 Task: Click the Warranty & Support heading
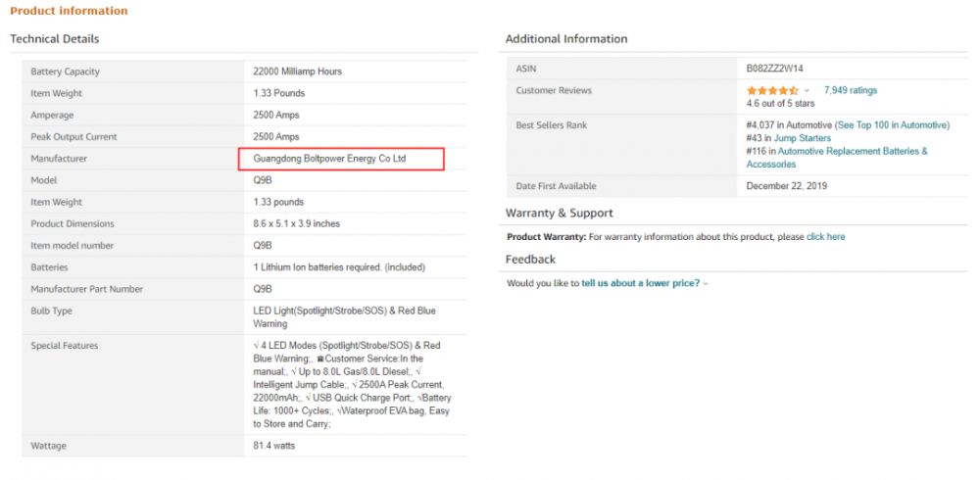click(x=559, y=213)
